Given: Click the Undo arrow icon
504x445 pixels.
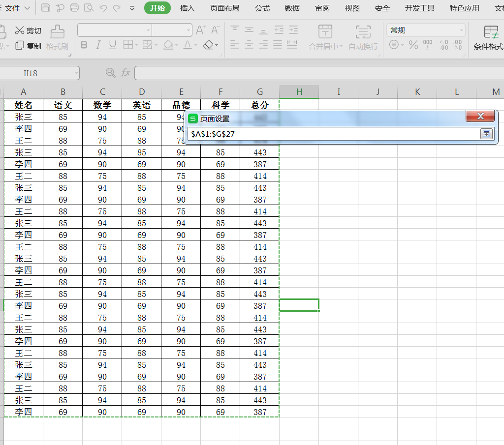Looking at the screenshot, I should click(x=103, y=8).
